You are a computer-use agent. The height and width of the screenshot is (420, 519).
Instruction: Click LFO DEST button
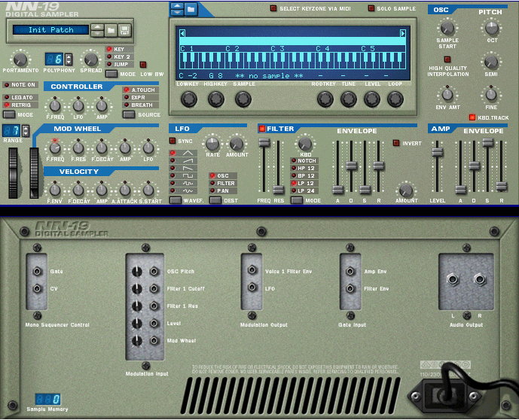point(215,200)
